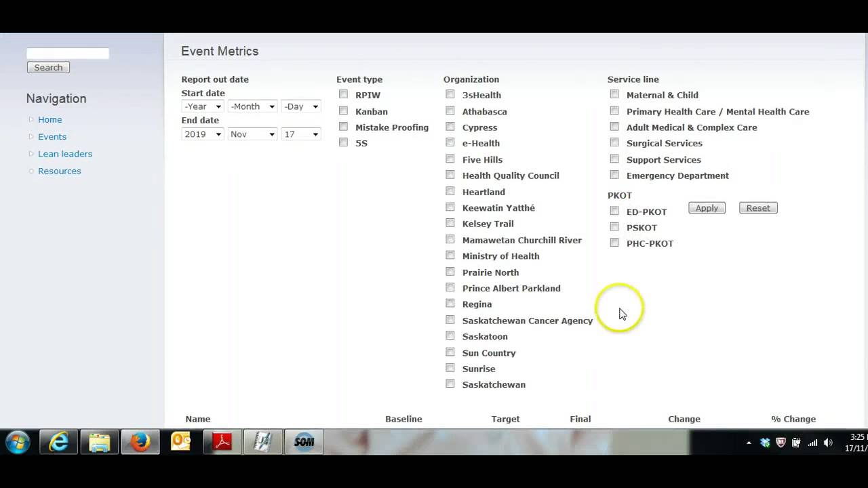Viewport: 868px width, 488px height.
Task: Tick Prince Albert Parkland checkbox
Action: tap(450, 287)
